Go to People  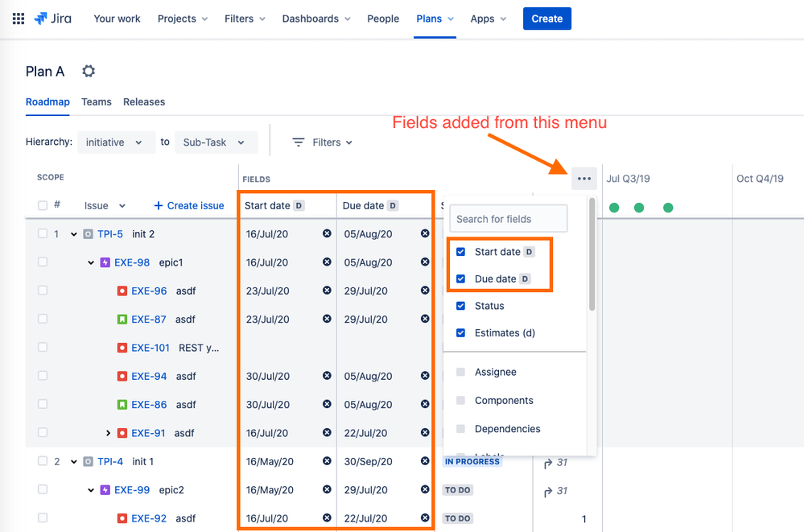(383, 19)
